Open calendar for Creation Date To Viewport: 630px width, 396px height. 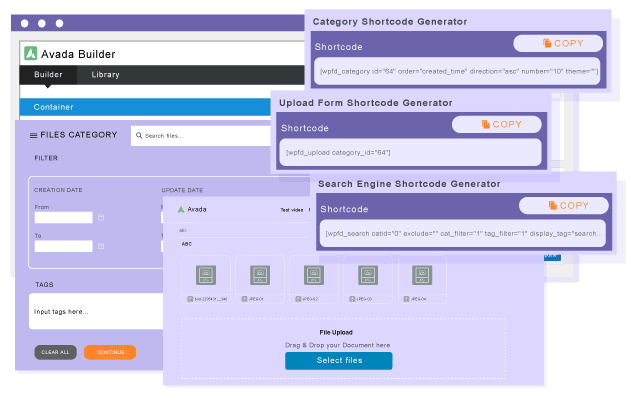(101, 246)
